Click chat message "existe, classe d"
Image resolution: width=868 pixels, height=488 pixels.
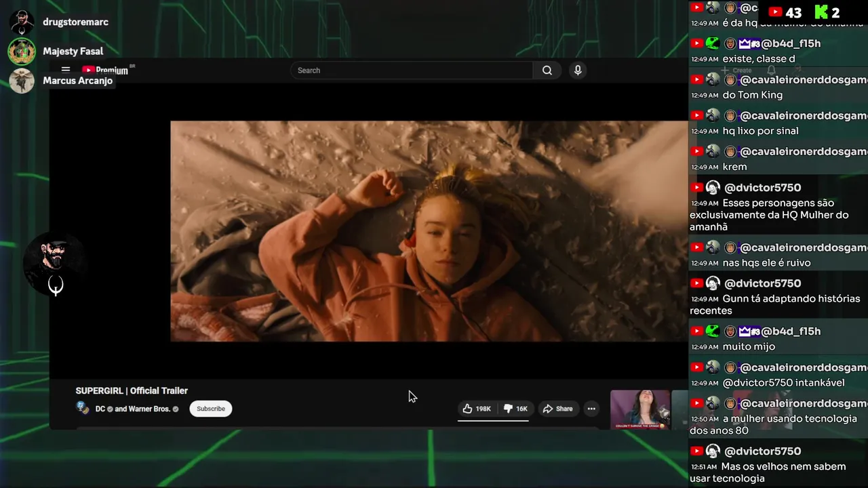pos(759,59)
